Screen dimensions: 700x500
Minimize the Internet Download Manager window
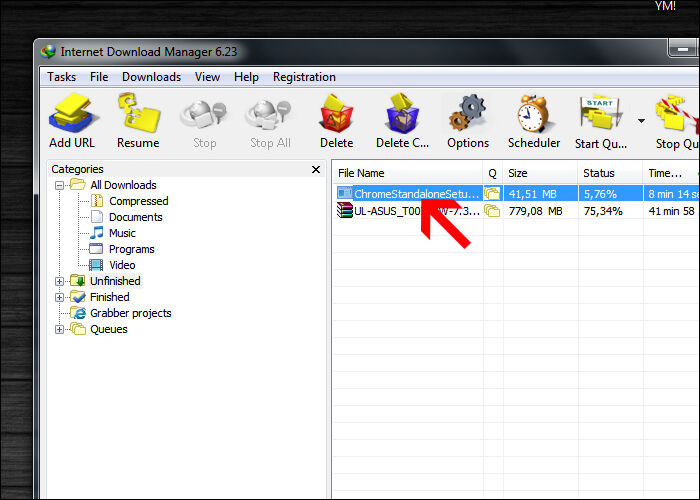click(x=682, y=48)
